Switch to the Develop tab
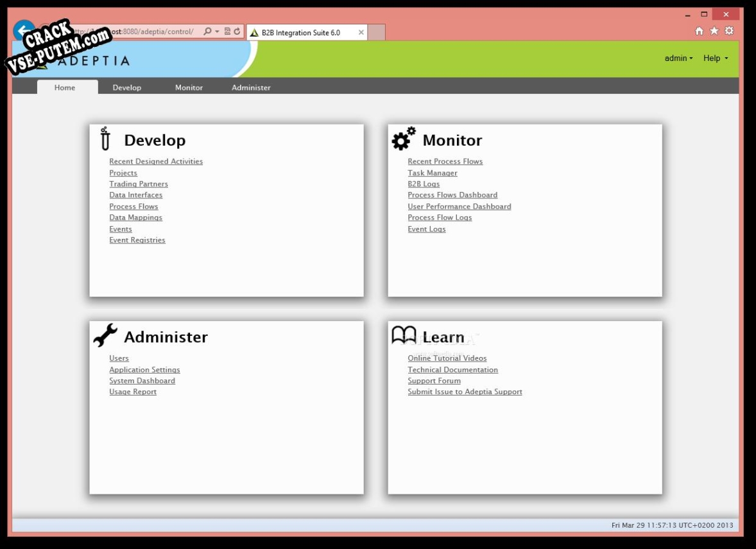This screenshot has height=549, width=756. point(127,87)
